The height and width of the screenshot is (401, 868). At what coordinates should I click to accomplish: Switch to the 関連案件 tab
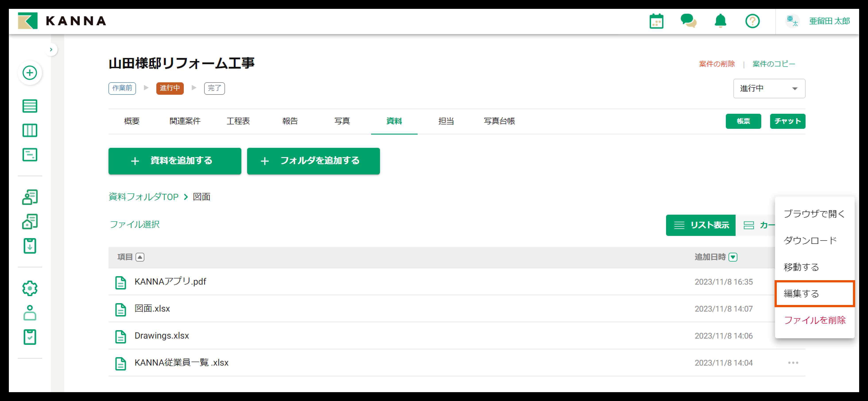pyautogui.click(x=185, y=121)
